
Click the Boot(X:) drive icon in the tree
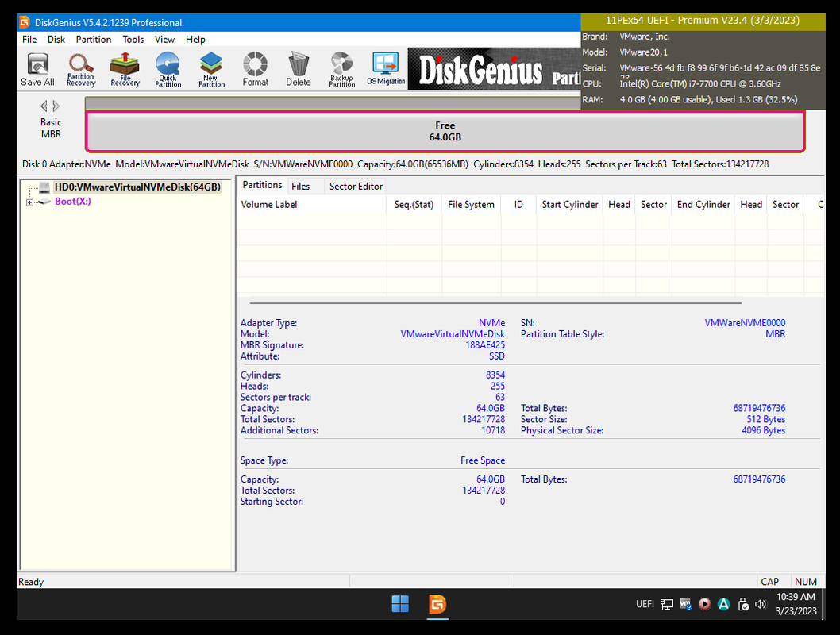[45, 202]
